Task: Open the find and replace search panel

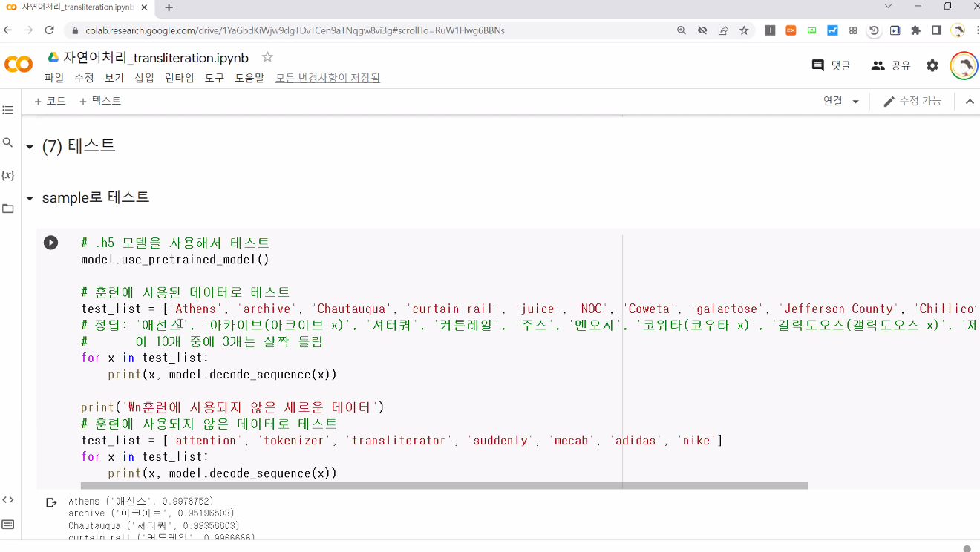Action: (x=8, y=142)
